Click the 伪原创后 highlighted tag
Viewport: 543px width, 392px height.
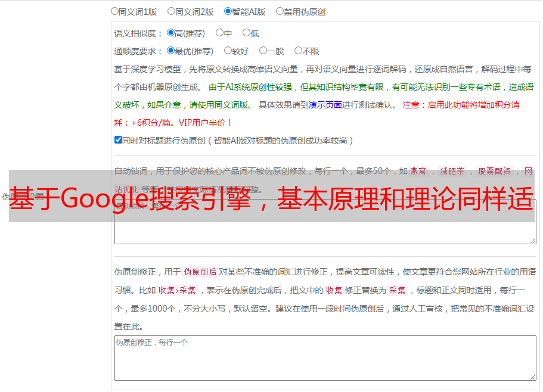point(200,272)
